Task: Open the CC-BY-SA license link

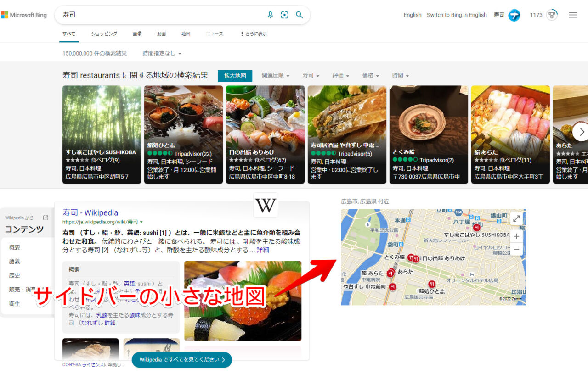Action: click(83, 364)
